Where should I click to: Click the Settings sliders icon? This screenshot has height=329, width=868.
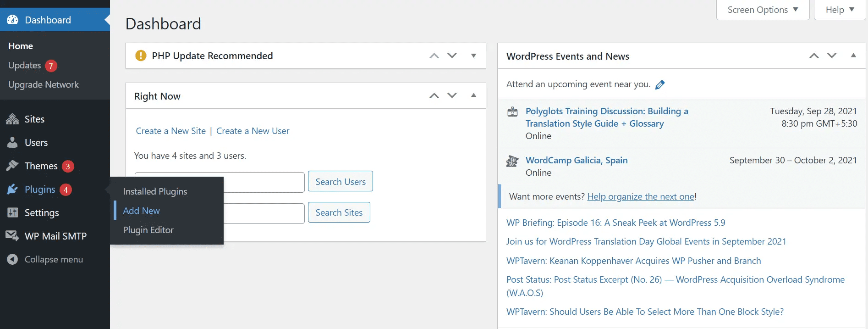(x=12, y=212)
